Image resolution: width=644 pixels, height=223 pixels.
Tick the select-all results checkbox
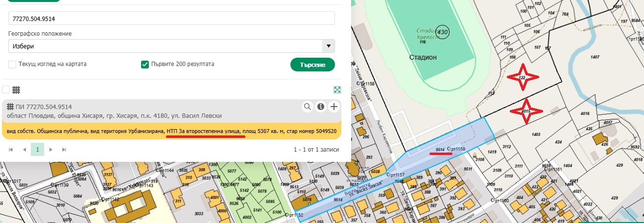pyautogui.click(x=6, y=89)
